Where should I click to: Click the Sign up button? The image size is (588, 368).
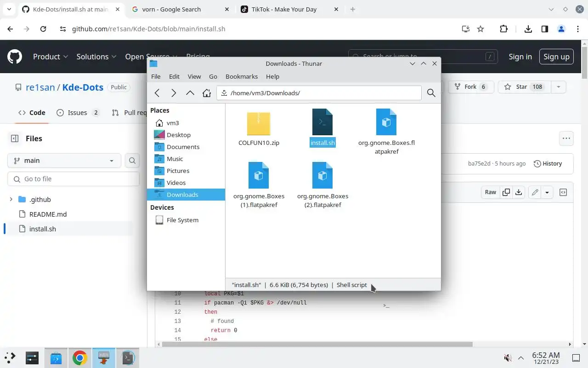[x=556, y=57]
